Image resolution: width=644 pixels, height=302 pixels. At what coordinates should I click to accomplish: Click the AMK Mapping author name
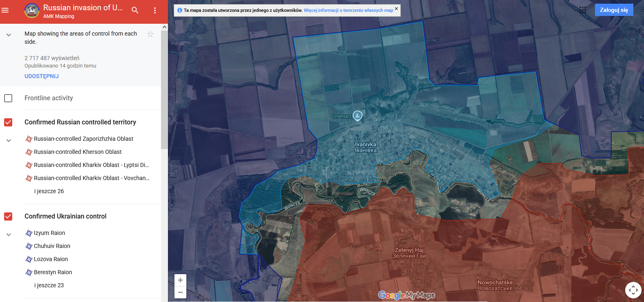[59, 16]
